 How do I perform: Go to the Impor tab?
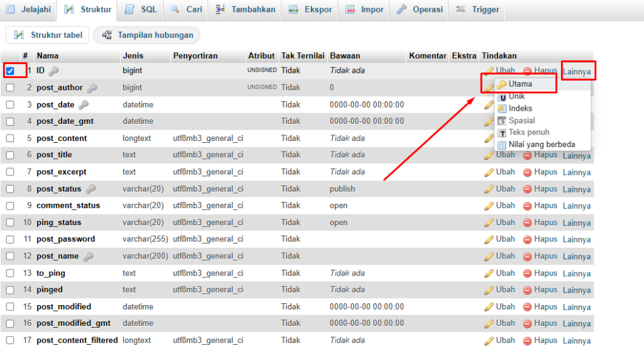pyautogui.click(x=364, y=9)
